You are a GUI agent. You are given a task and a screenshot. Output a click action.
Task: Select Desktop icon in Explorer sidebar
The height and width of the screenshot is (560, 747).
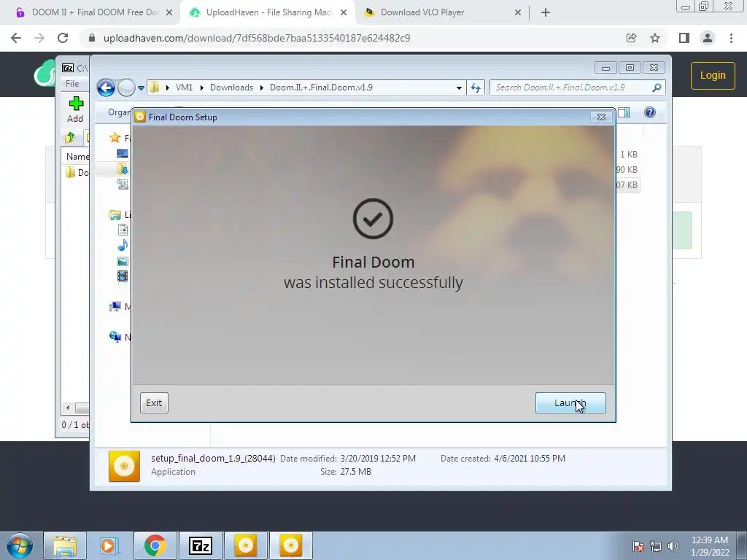click(123, 153)
